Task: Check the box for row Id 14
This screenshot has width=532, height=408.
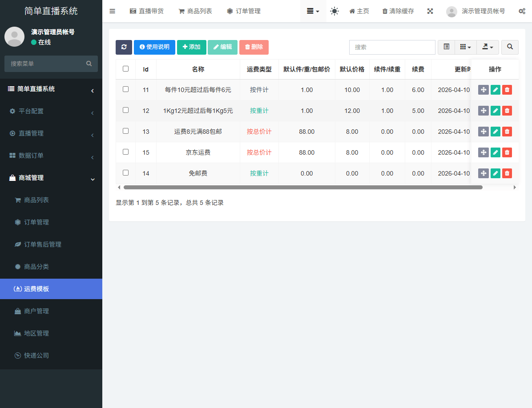Action: (125, 173)
